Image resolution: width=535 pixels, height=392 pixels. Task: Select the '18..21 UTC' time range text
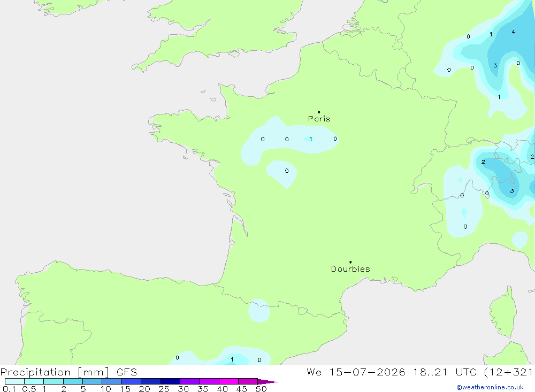coord(445,372)
